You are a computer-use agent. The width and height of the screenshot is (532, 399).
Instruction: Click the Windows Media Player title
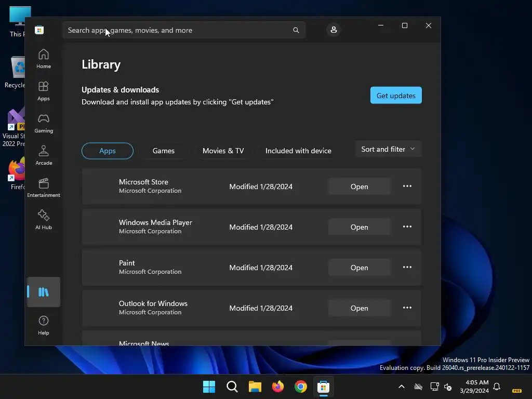point(155,222)
